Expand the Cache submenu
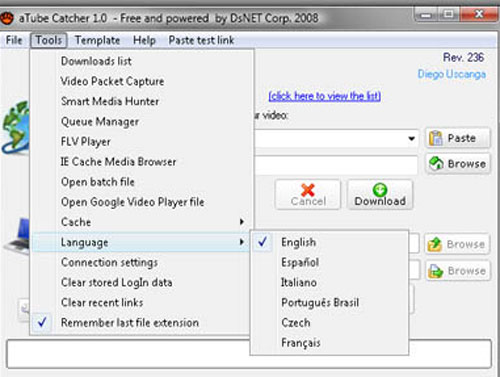 (143, 222)
